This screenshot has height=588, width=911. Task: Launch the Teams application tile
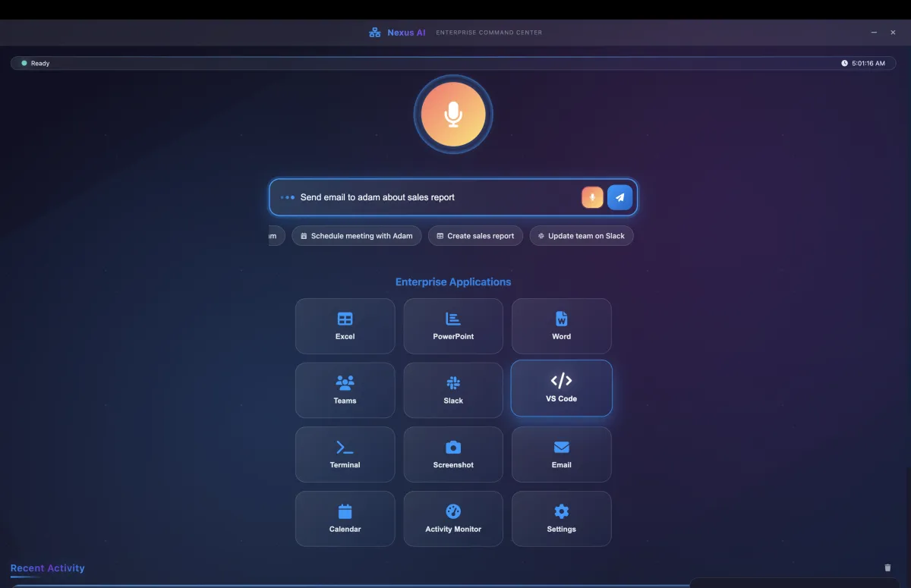[345, 390]
